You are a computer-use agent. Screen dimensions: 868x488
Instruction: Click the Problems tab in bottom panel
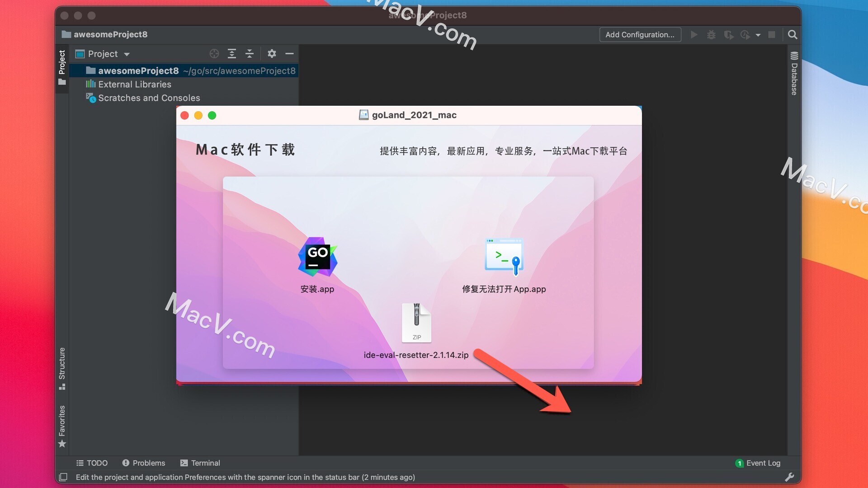point(143,462)
